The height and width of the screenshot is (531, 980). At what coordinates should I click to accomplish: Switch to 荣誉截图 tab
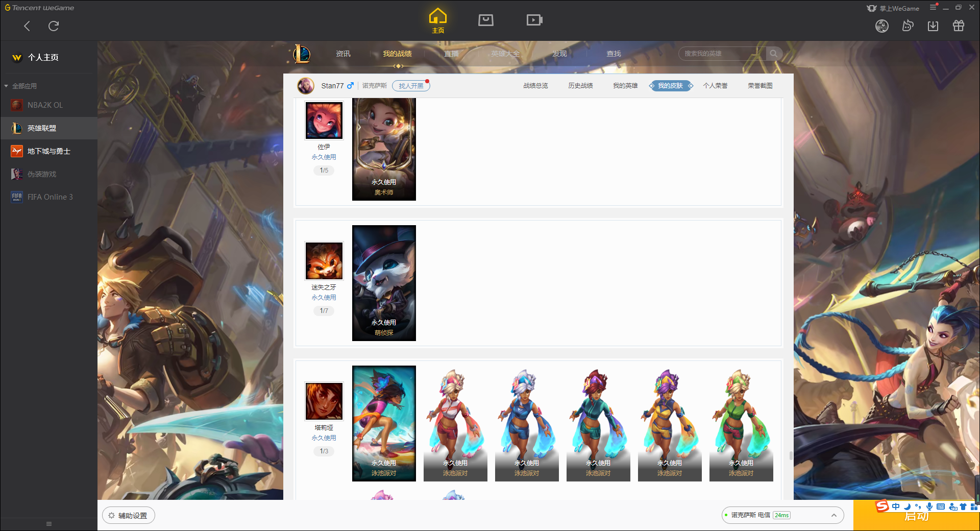760,86
